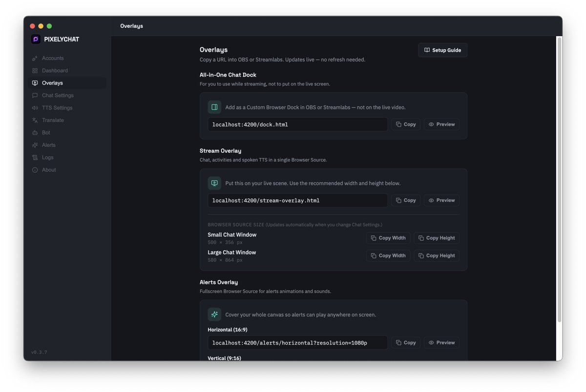Screen dimensions: 586x392
Task: Copy Width for Large Chat Window
Action: 388,256
